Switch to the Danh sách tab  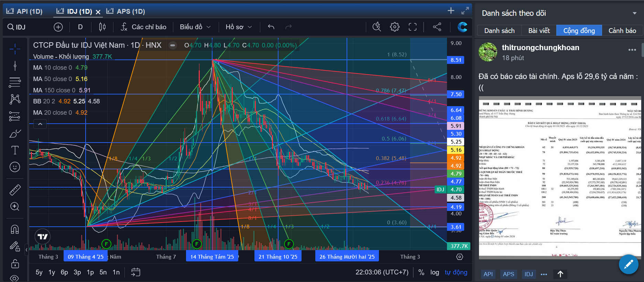(499, 31)
